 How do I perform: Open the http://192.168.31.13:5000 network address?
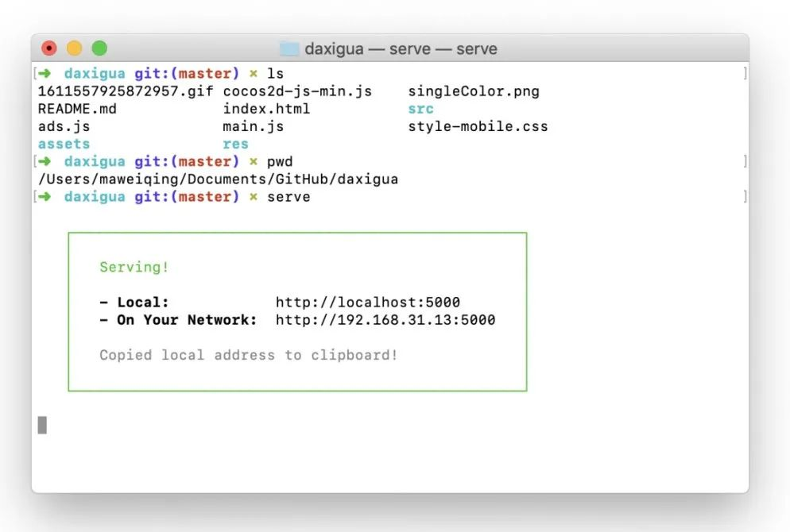385,320
